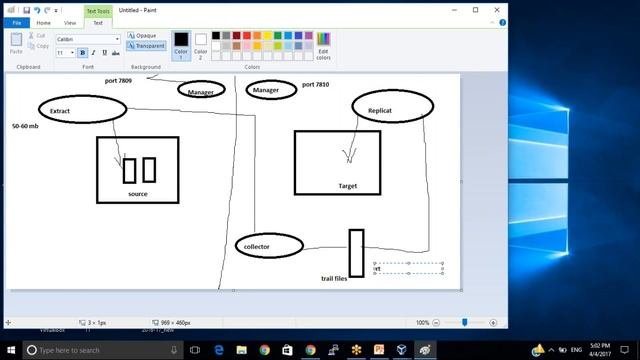Pick the dark red color swatch

(237, 36)
